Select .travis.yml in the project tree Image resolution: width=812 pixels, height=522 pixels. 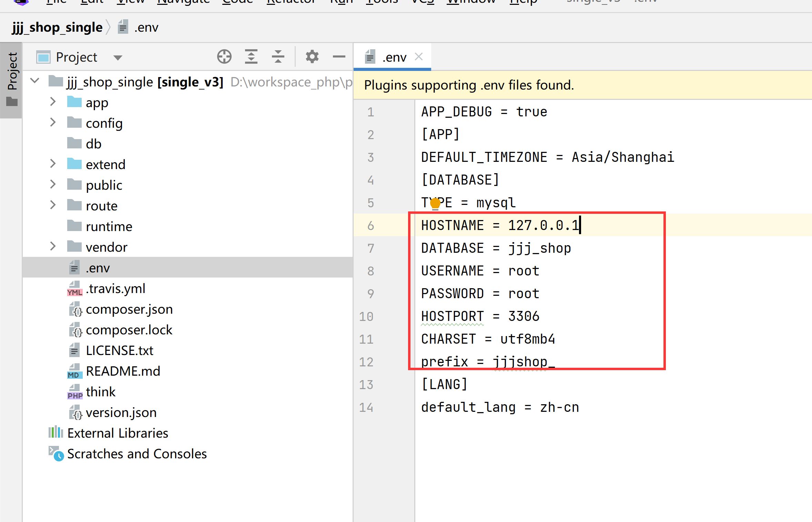point(115,289)
